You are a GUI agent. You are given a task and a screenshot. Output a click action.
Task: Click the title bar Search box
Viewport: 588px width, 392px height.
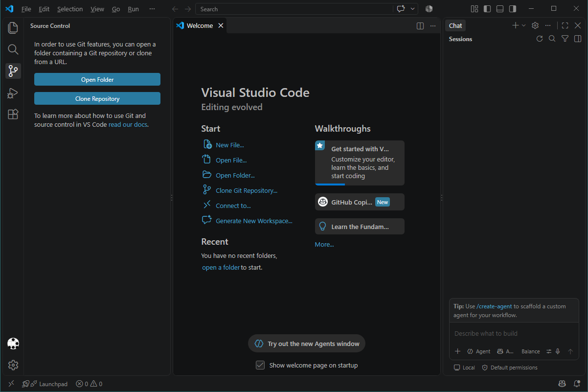[294, 9]
